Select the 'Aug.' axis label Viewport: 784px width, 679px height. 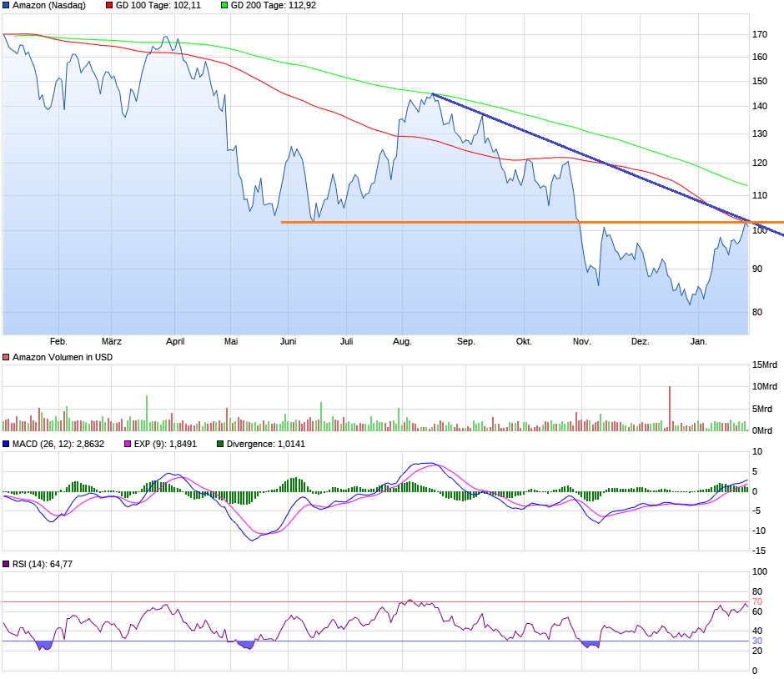click(x=401, y=341)
